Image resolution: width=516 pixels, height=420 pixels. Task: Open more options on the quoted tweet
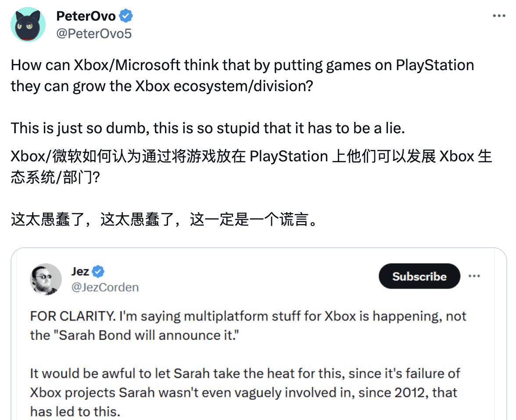[x=474, y=276]
